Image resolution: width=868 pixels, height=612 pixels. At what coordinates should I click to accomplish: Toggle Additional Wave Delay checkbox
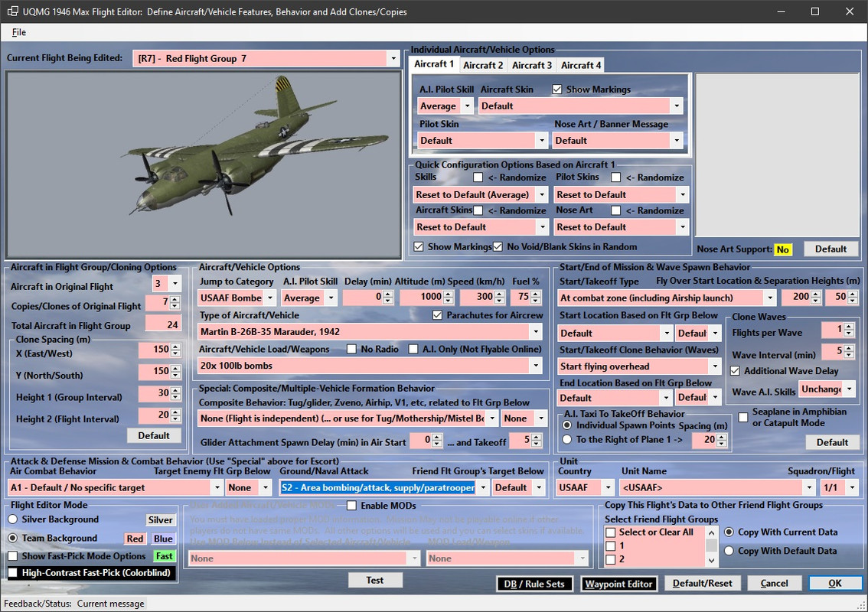pos(735,371)
